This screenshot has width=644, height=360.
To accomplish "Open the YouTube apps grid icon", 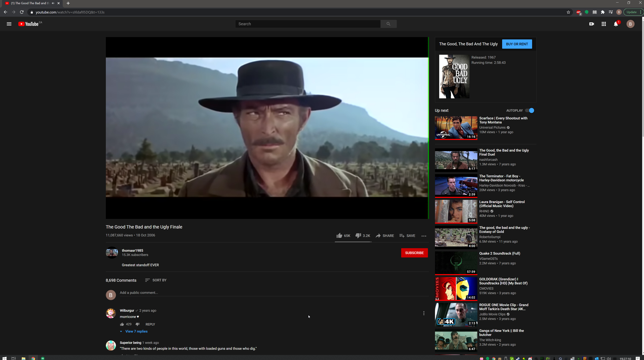I will click(x=604, y=24).
